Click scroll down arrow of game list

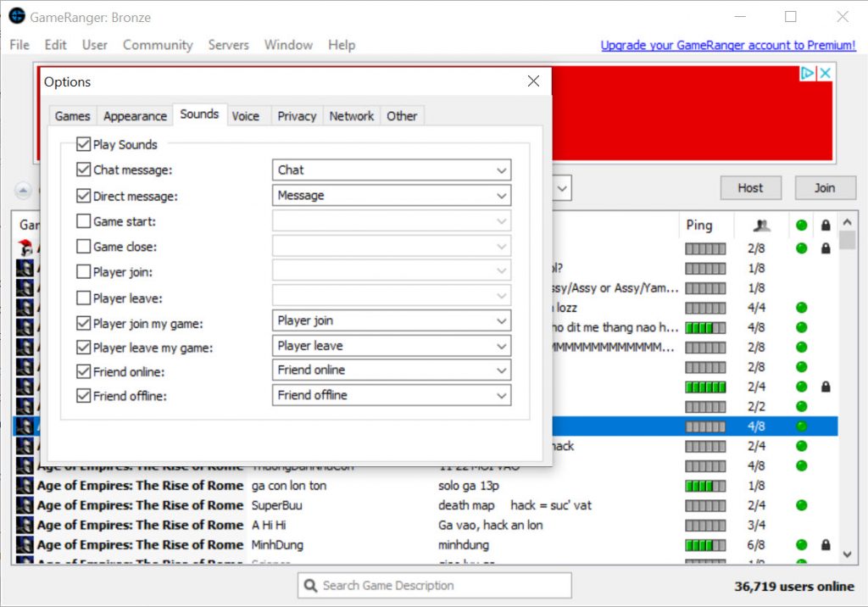[x=847, y=554]
